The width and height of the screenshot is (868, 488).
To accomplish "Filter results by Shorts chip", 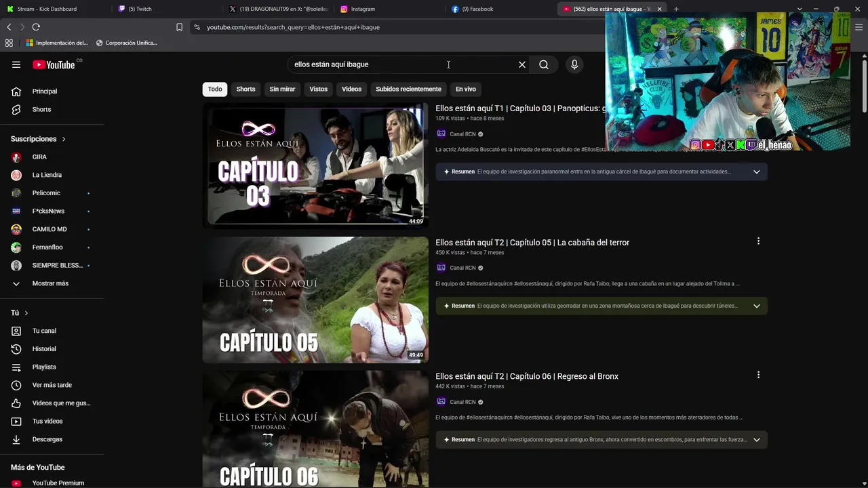I will (245, 89).
